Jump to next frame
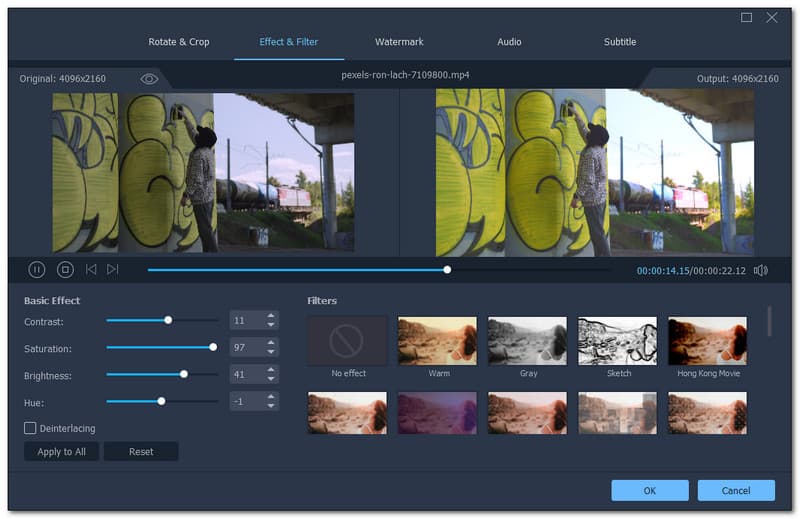The image size is (800, 519). pyautogui.click(x=113, y=269)
